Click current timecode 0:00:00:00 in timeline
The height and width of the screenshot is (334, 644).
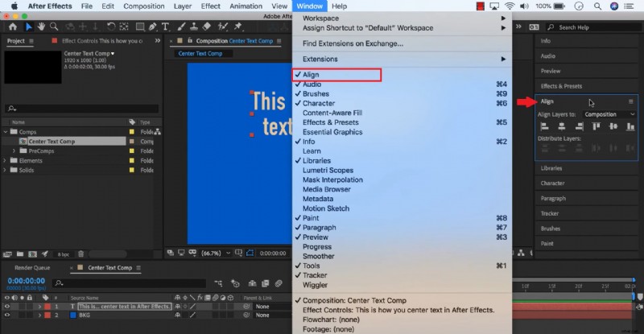click(27, 281)
